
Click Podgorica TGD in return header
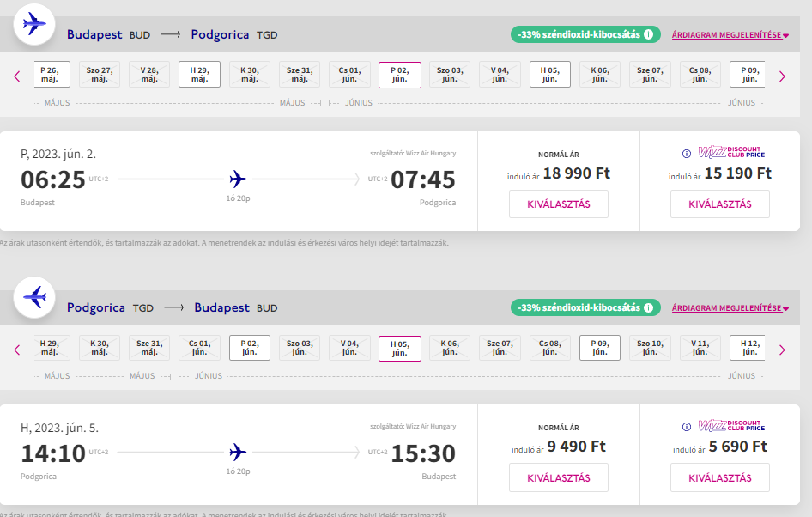110,307
